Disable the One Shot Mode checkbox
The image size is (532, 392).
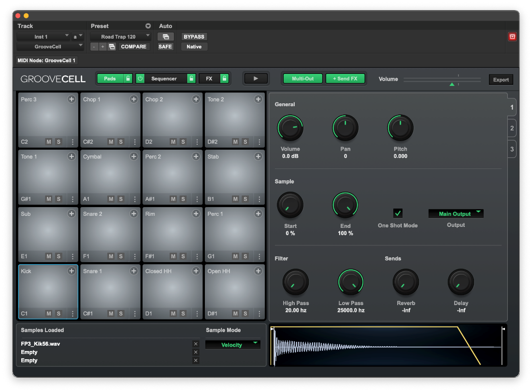pos(398,213)
